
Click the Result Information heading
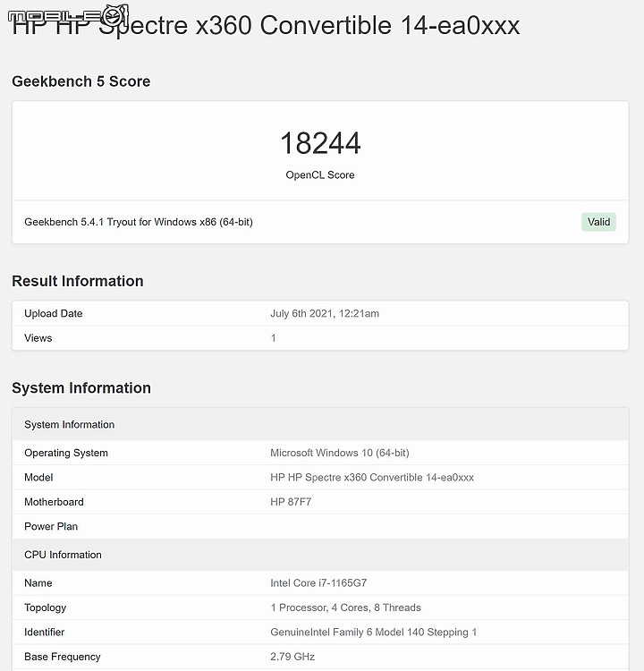click(78, 281)
